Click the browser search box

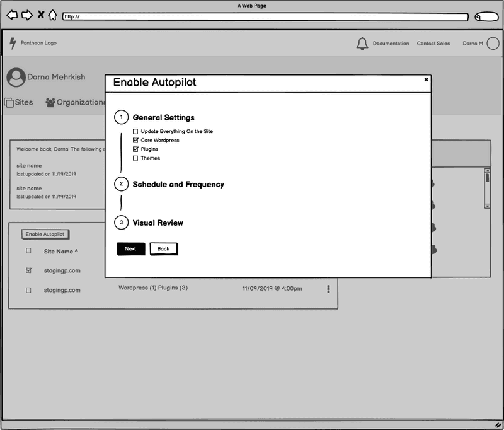pos(486,17)
